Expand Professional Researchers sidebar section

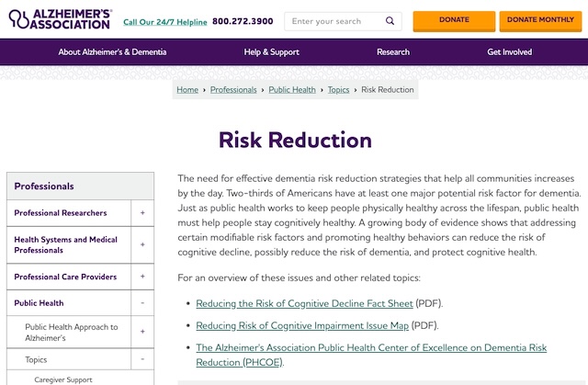[x=142, y=213]
